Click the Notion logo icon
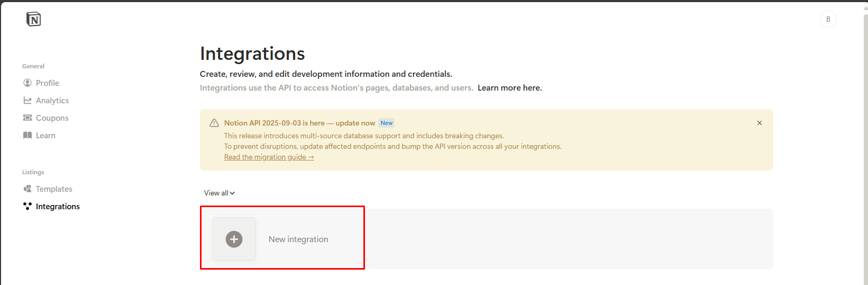 (x=33, y=19)
